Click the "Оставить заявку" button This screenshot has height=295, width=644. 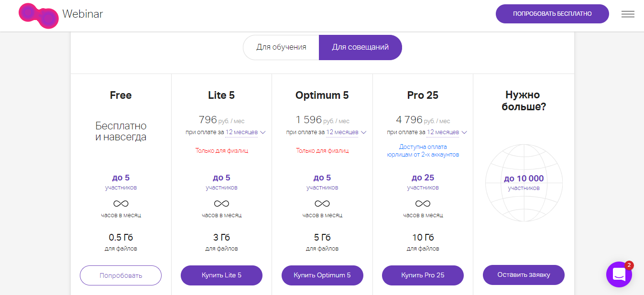click(x=524, y=275)
